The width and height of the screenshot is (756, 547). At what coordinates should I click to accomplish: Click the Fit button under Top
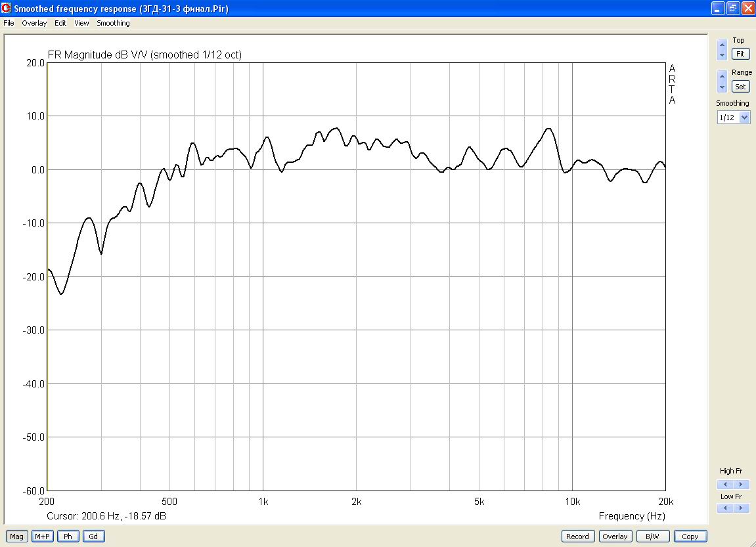coord(741,54)
